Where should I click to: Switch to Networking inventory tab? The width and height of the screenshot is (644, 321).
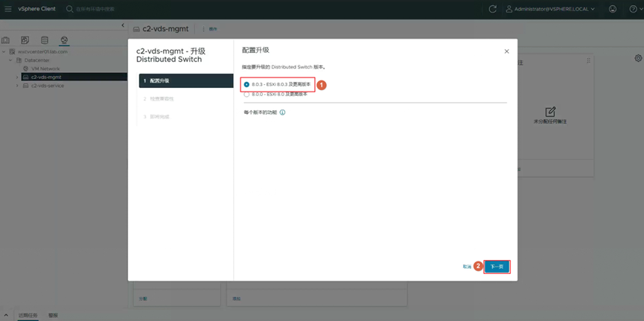click(x=64, y=40)
